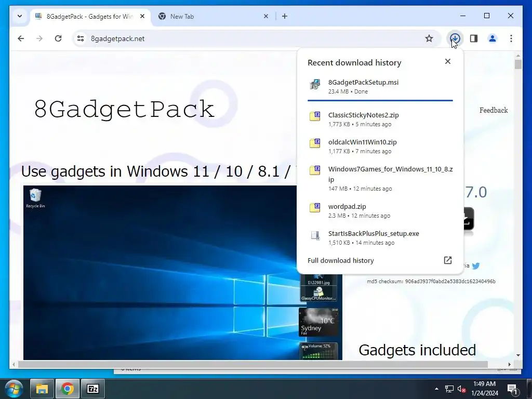Click the 8GadgetPackSetup.msi file icon
The image size is (532, 399).
tap(315, 85)
